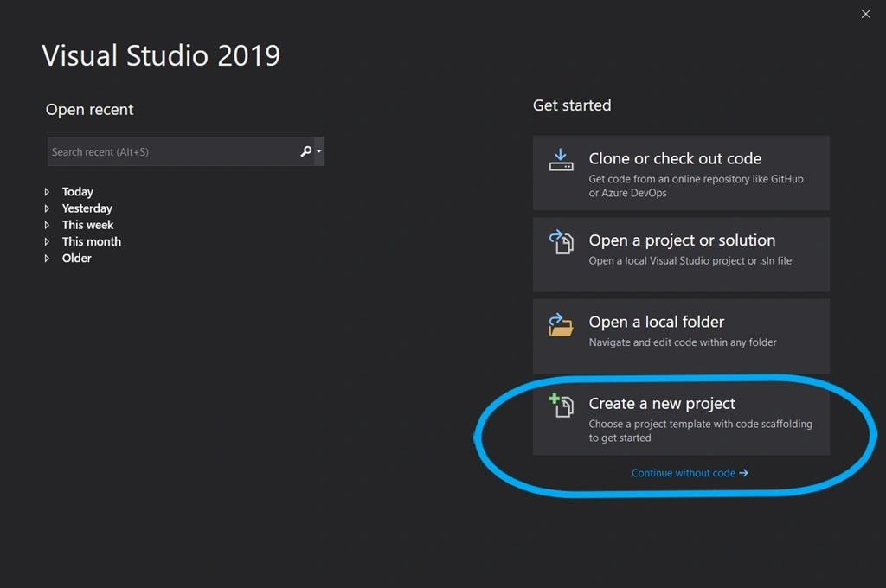Choose Create a new project

click(x=681, y=418)
